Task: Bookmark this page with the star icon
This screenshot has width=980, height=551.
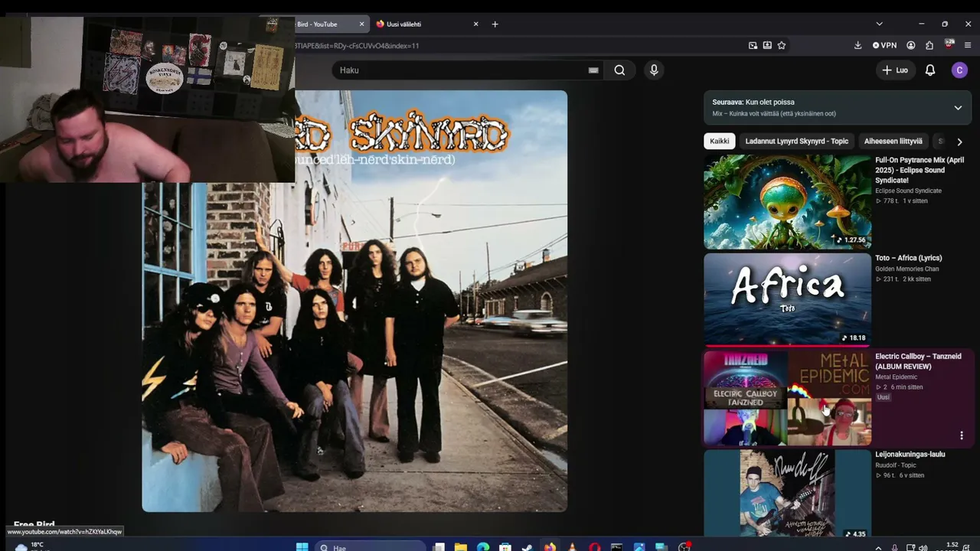Action: 782,45
